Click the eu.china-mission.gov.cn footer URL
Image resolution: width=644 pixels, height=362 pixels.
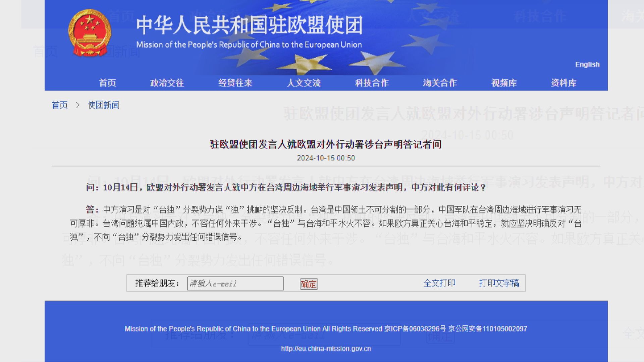pyautogui.click(x=326, y=348)
